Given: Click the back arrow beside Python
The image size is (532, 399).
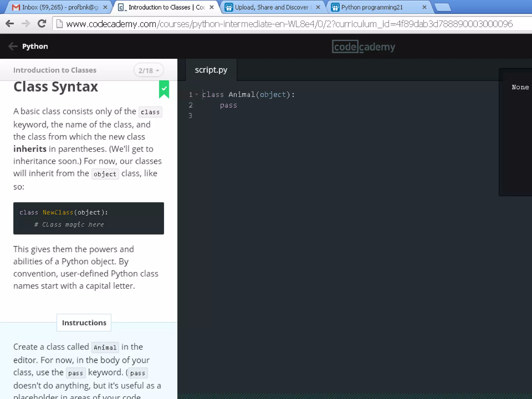Looking at the screenshot, I should coord(13,46).
